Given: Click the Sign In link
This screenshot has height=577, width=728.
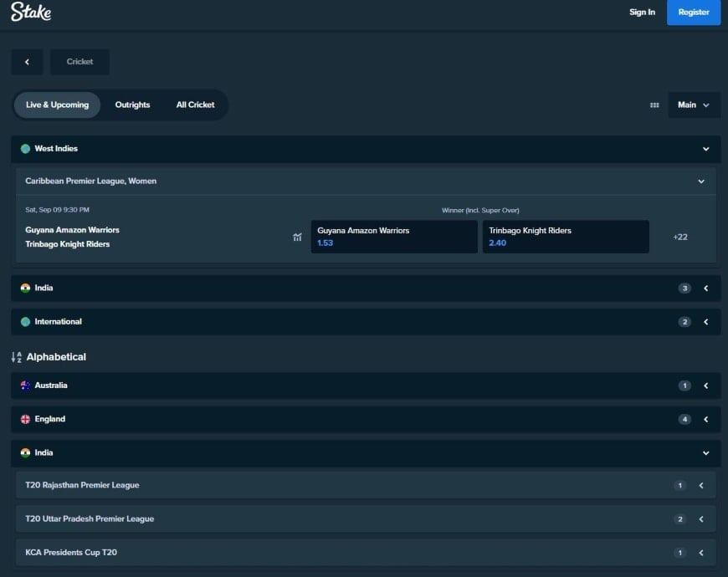Looking at the screenshot, I should 642,13.
